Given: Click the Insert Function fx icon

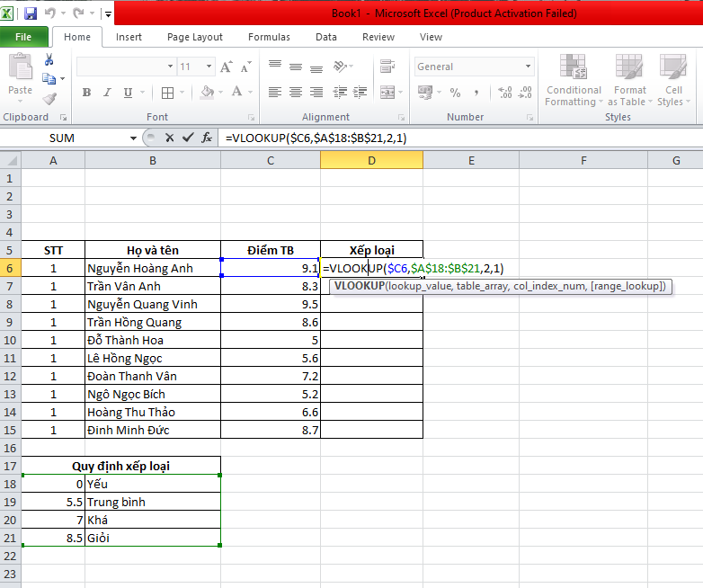Looking at the screenshot, I should point(207,138).
